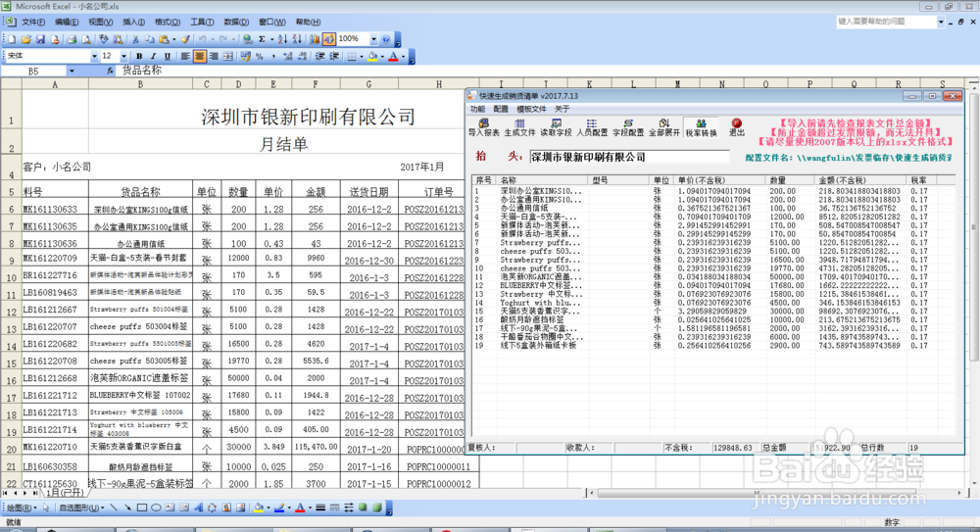980x532 pixels.
Task: Click the Cut scissors icon
Action: pyautogui.click(x=135, y=39)
